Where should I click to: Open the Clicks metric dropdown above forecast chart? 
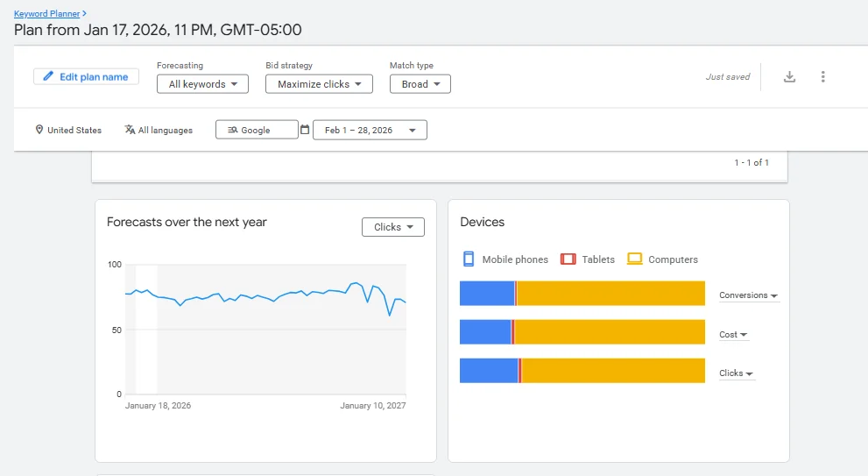(393, 227)
